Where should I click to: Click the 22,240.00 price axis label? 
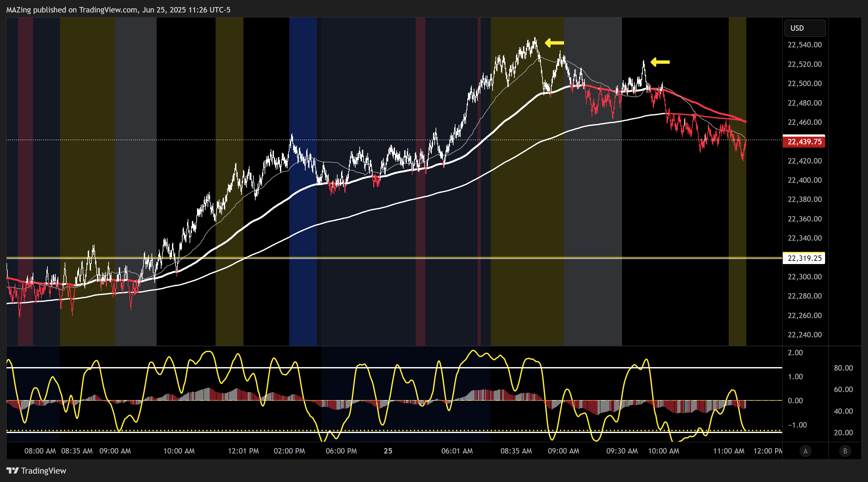805,334
